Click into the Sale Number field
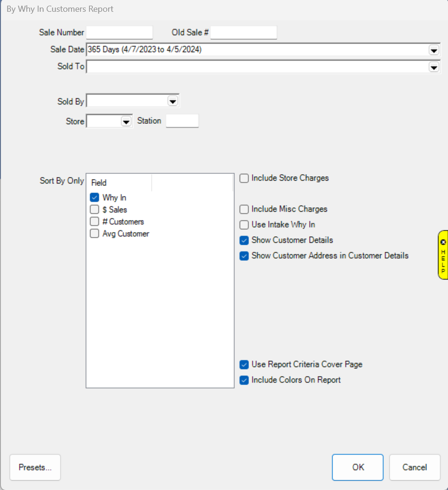Image resolution: width=448 pixels, height=490 pixels. click(120, 32)
